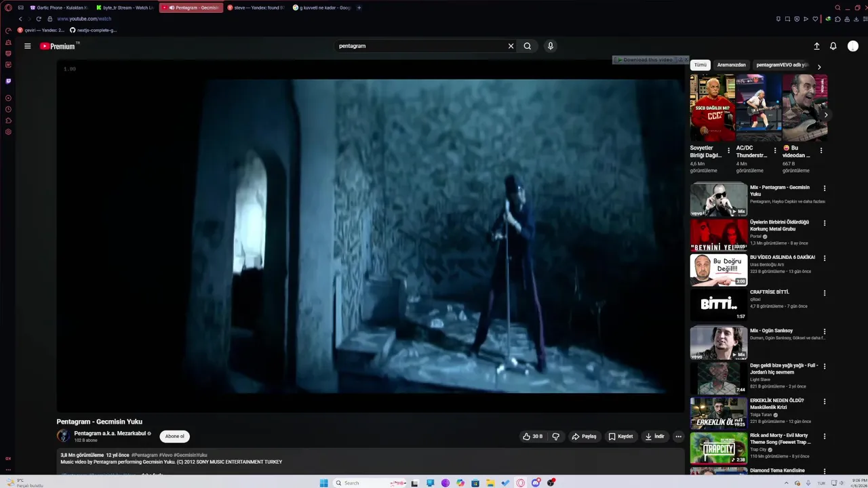Open CRAFTRİSE BİTTİ video title

pos(770,292)
